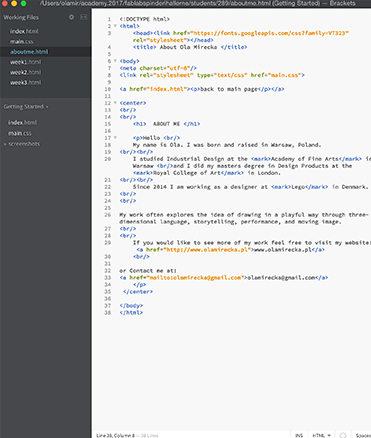This screenshot has width=371, height=438.
Task: Collapse paragraph fold on line 17
Action: [115, 138]
